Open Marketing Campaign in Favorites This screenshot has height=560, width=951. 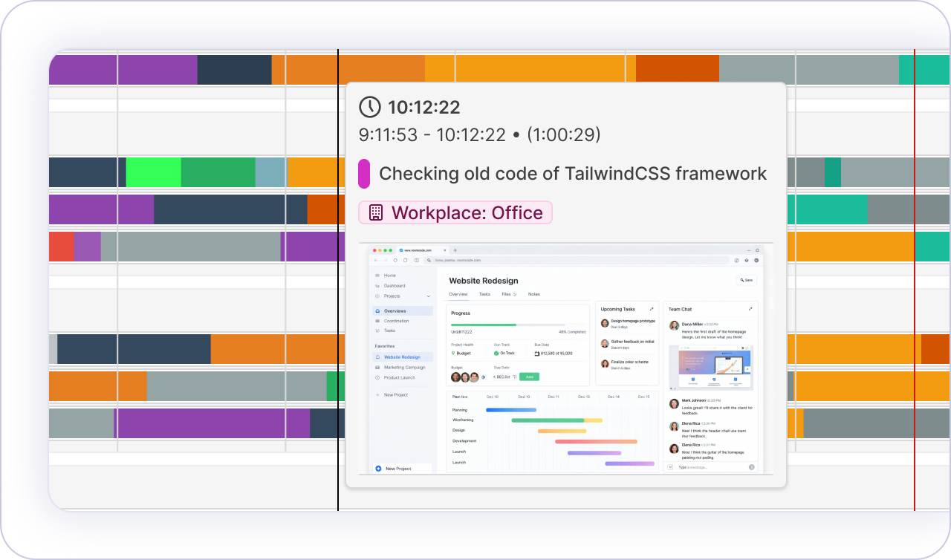point(404,367)
